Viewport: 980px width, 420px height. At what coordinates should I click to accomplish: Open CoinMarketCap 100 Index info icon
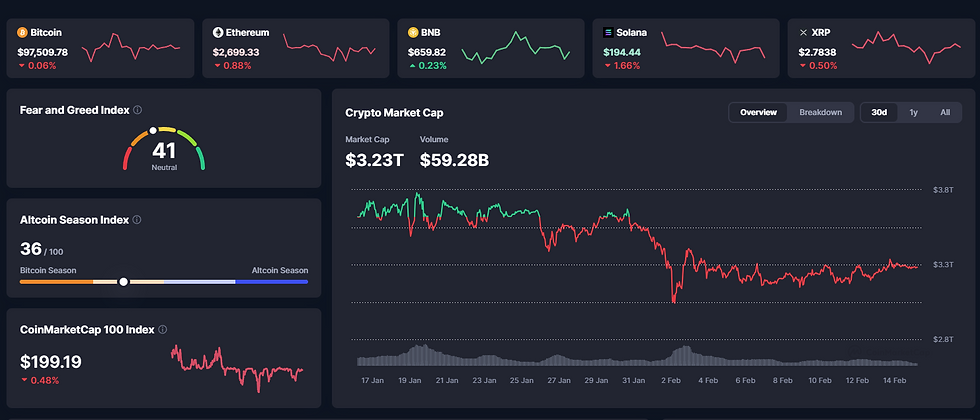[162, 329]
